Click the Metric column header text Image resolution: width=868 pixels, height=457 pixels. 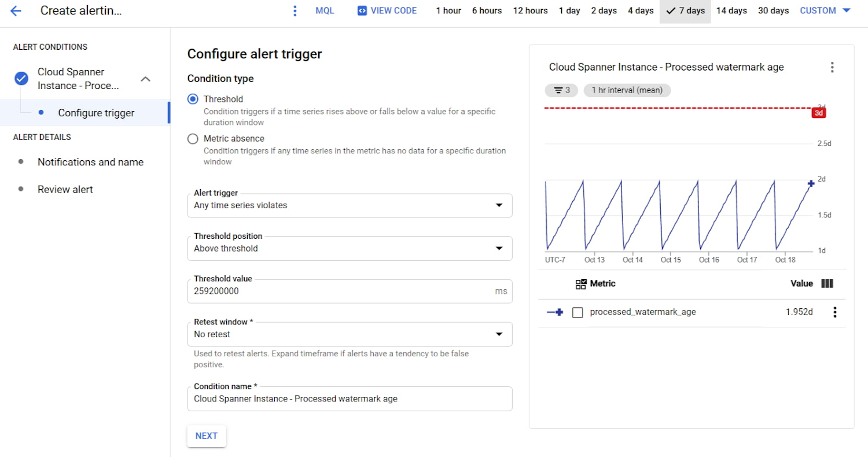tap(603, 283)
